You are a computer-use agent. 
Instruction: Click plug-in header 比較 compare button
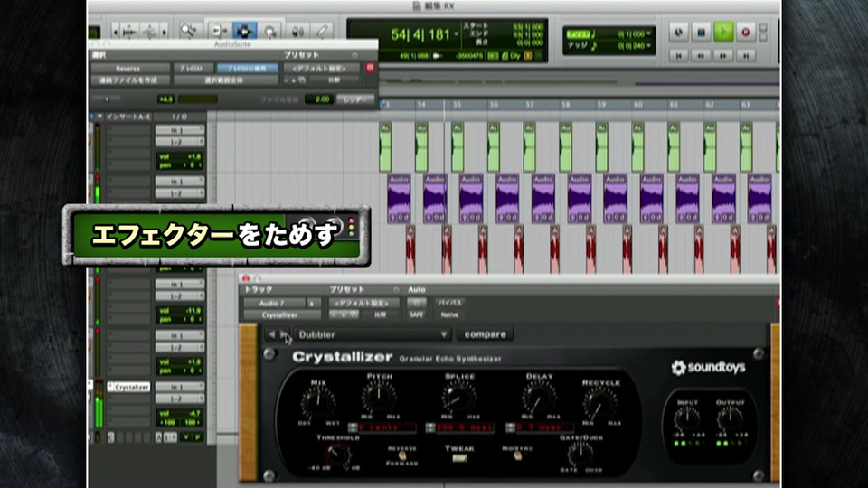coord(380,314)
